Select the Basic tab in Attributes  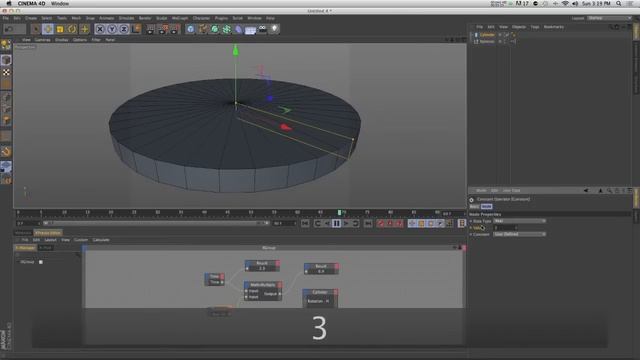pos(474,207)
